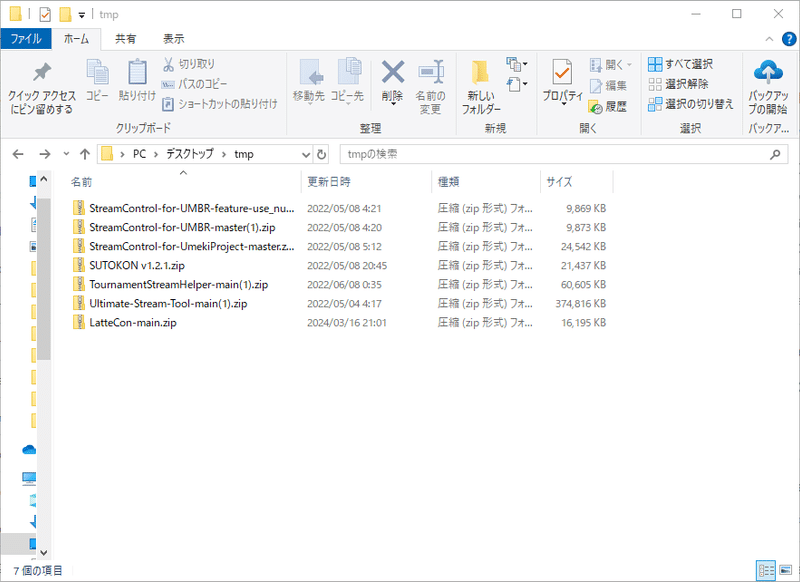Click the navigation pane scroll up arrow
Image resolution: width=800 pixels, height=582 pixels.
pos(43,179)
